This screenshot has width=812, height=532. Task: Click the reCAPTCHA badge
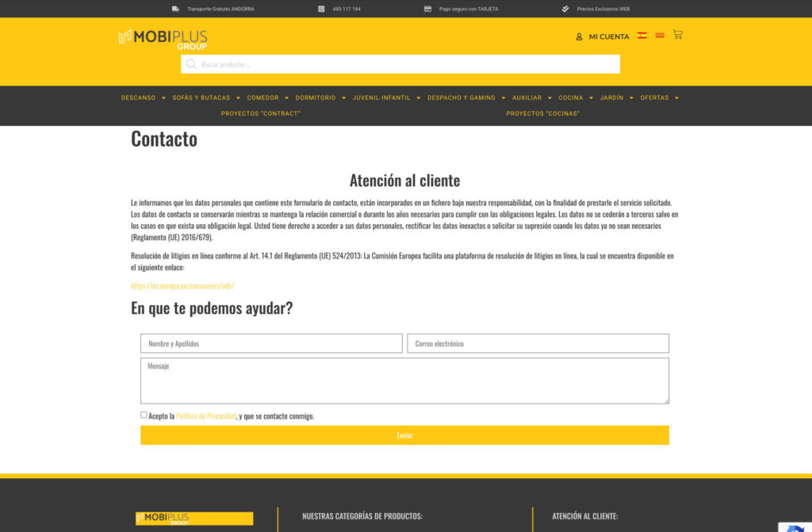795,526
